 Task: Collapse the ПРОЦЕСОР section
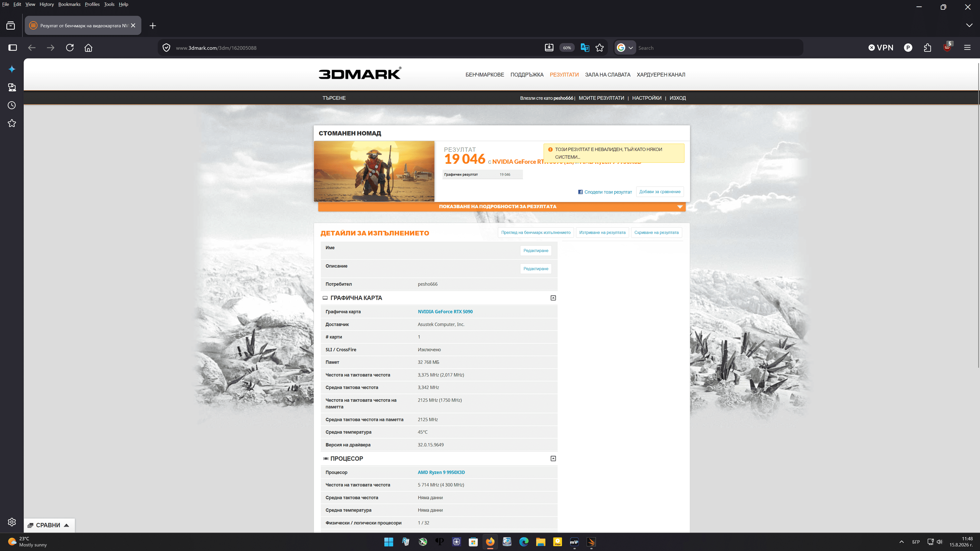pyautogui.click(x=553, y=459)
